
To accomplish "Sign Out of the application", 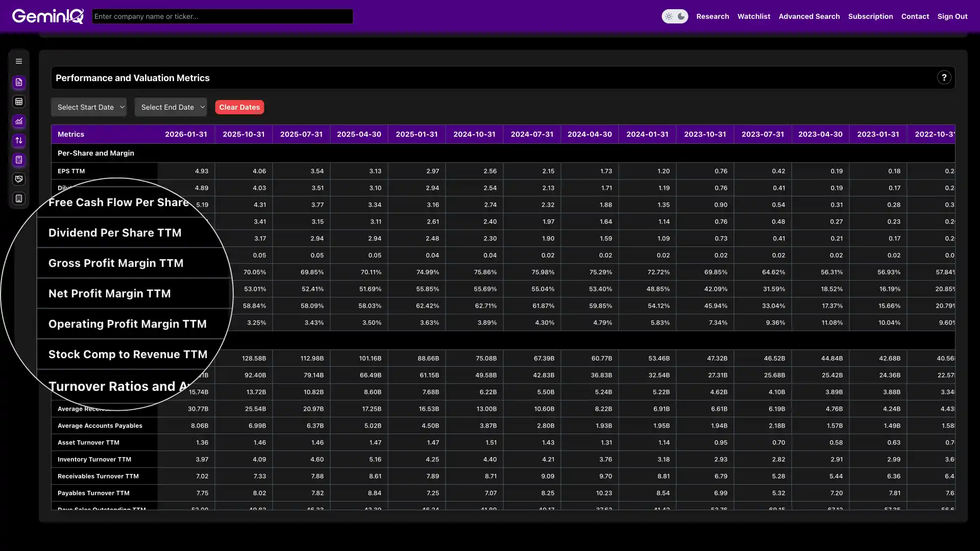I will click(952, 16).
